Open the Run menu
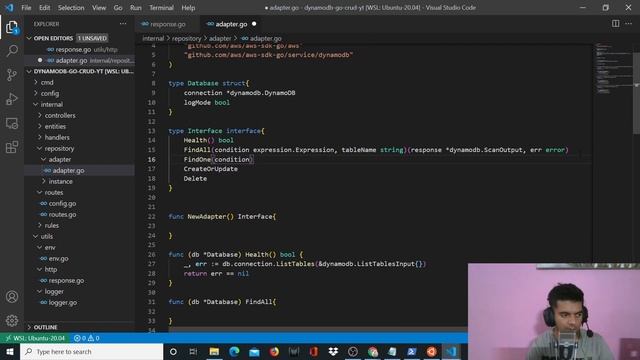640x360 pixels. (x=136, y=8)
